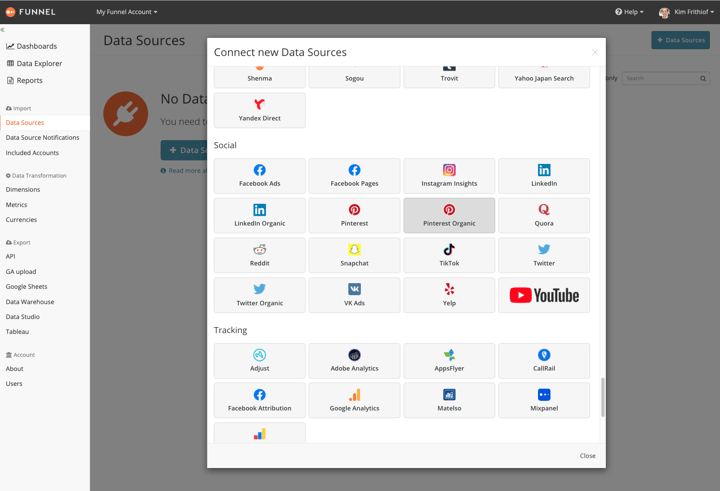Open the API export page
The image size is (720, 491).
11,256
